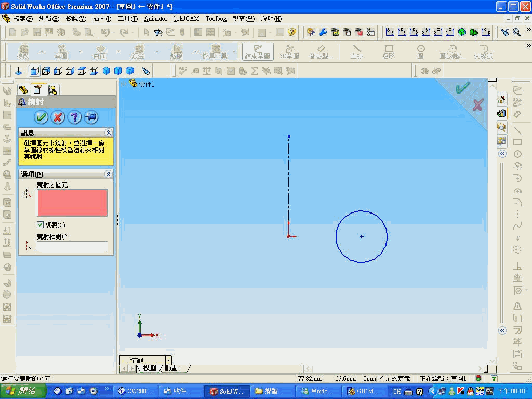This screenshot has height=399, width=532.
Task: Expand the 零件1 flyout tree node
Action: (x=123, y=84)
